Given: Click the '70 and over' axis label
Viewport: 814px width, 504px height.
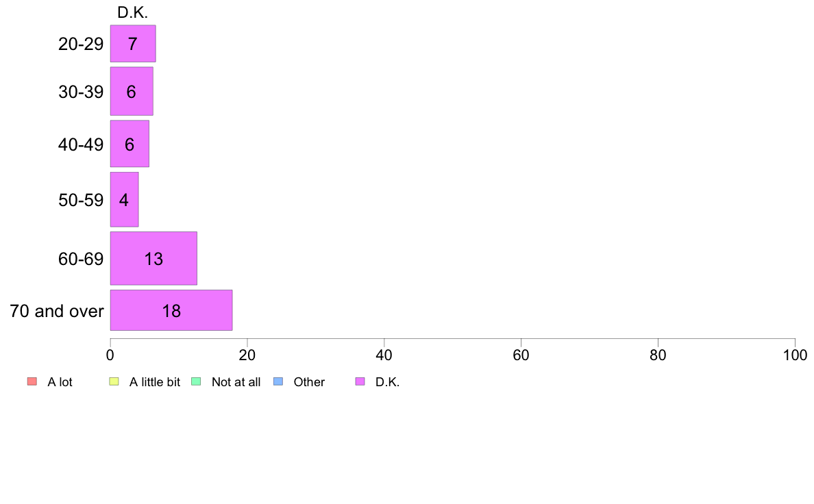Looking at the screenshot, I should click(x=57, y=311).
